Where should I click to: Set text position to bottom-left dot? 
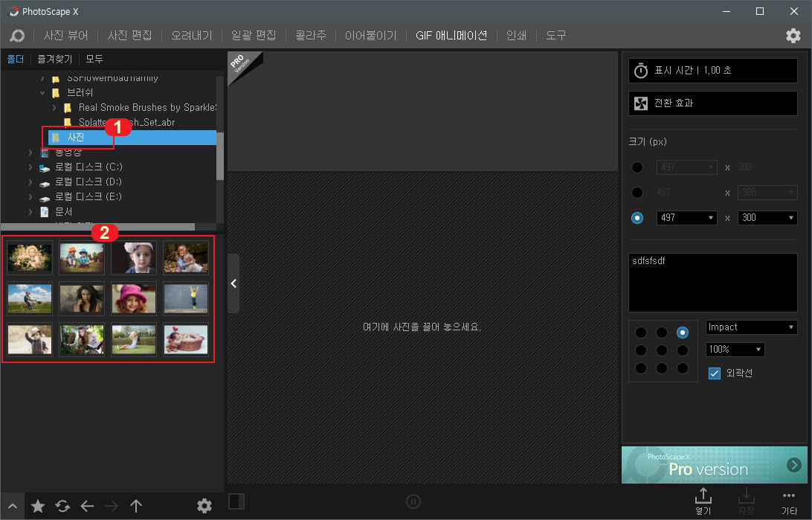click(640, 368)
